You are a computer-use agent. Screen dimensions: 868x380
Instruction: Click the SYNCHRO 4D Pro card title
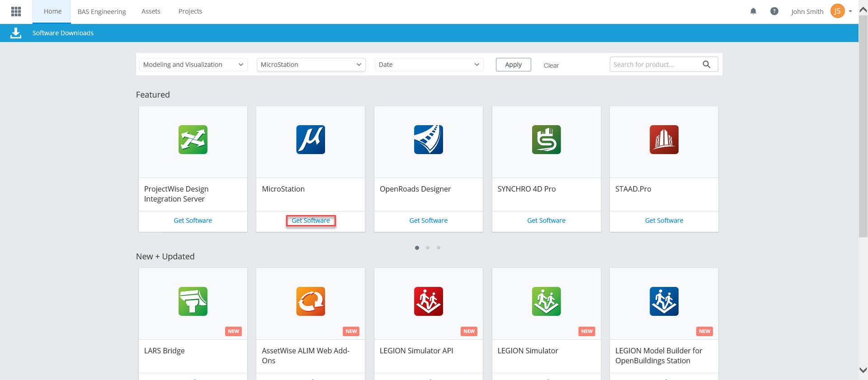coord(526,189)
